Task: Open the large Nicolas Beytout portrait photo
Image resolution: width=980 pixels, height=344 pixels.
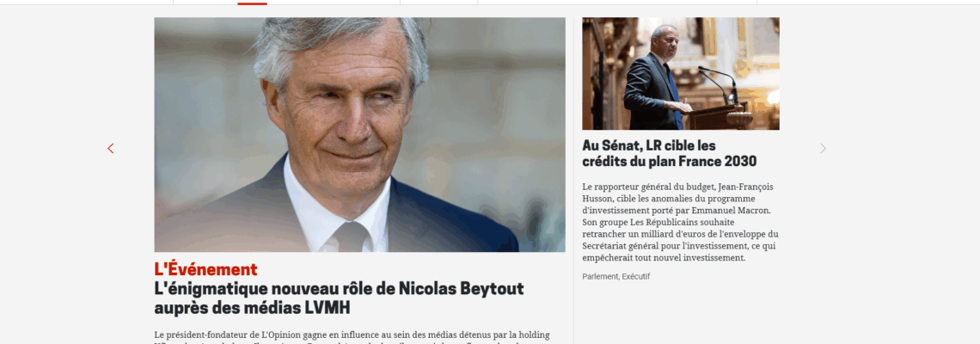Action: (x=359, y=134)
